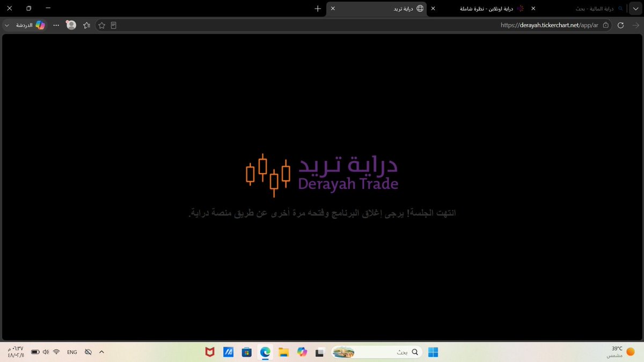This screenshot has height=362, width=644.
Task: Click the tray icon left of ENG
Action: (89, 352)
